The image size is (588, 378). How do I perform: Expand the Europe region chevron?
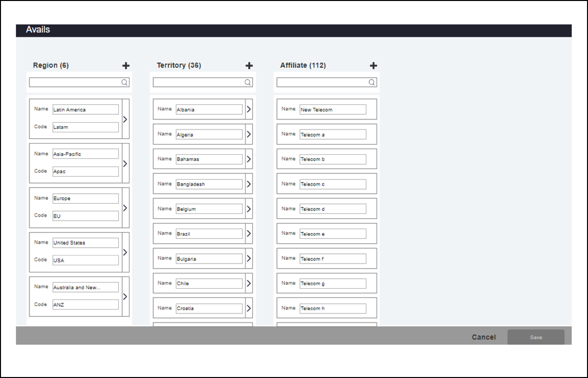(x=125, y=208)
